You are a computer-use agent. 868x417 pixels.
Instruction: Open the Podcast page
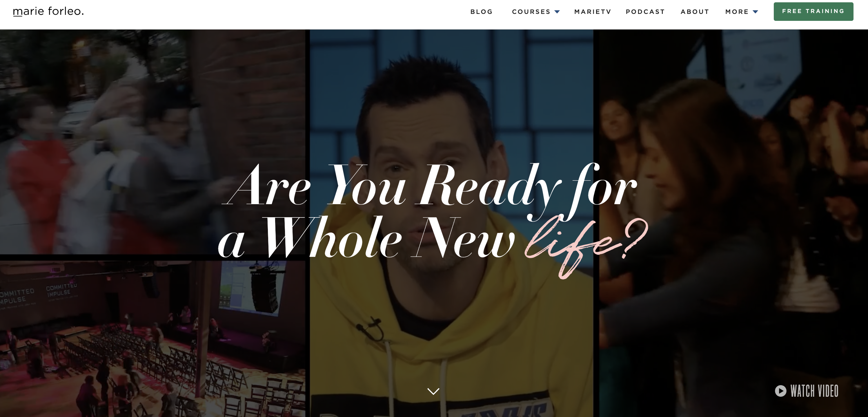coord(645,12)
